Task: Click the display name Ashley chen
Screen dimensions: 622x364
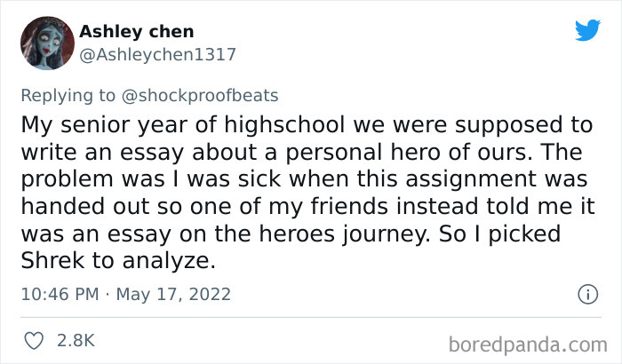Action: [136, 32]
